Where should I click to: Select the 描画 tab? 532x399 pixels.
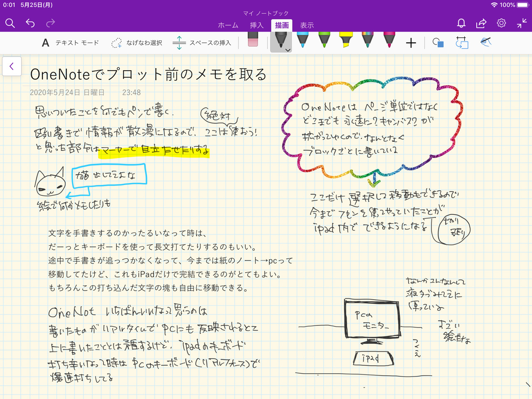282,25
